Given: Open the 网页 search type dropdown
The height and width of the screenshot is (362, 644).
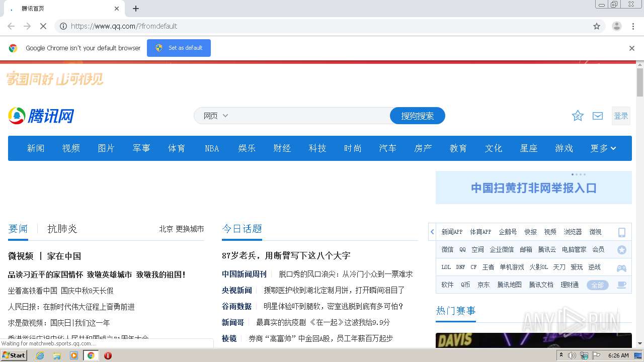Looking at the screenshot, I should (x=215, y=116).
